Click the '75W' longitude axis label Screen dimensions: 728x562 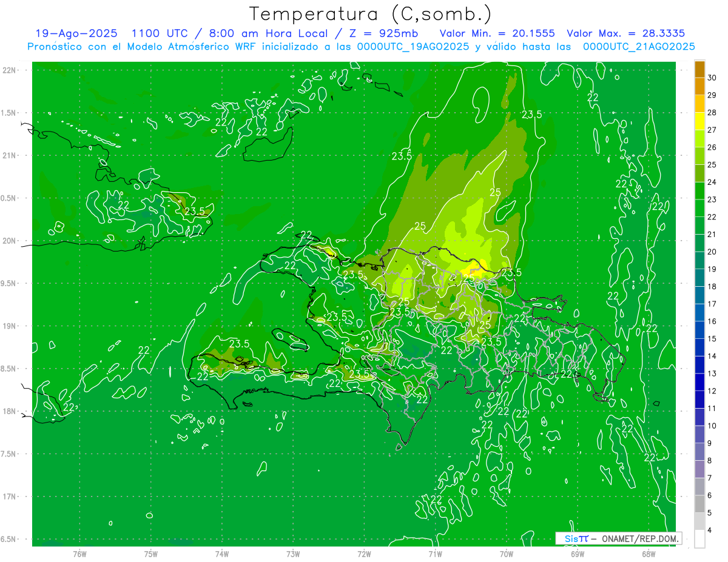pyautogui.click(x=151, y=554)
